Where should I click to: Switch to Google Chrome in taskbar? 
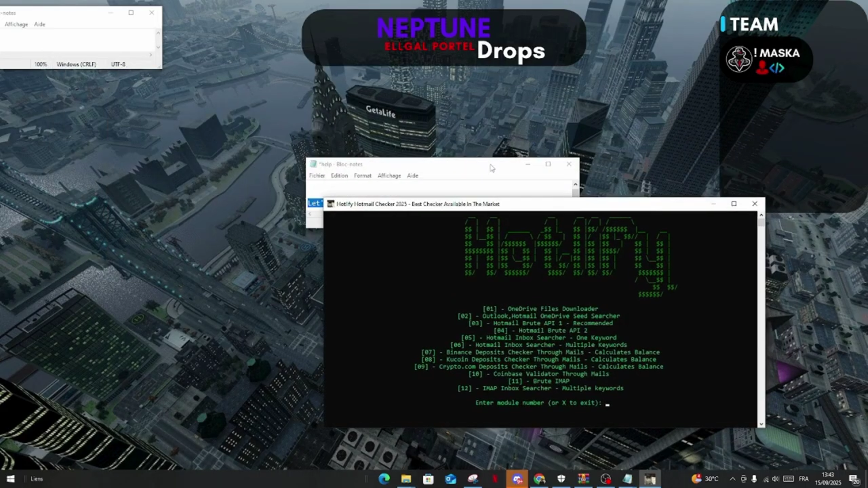539,479
